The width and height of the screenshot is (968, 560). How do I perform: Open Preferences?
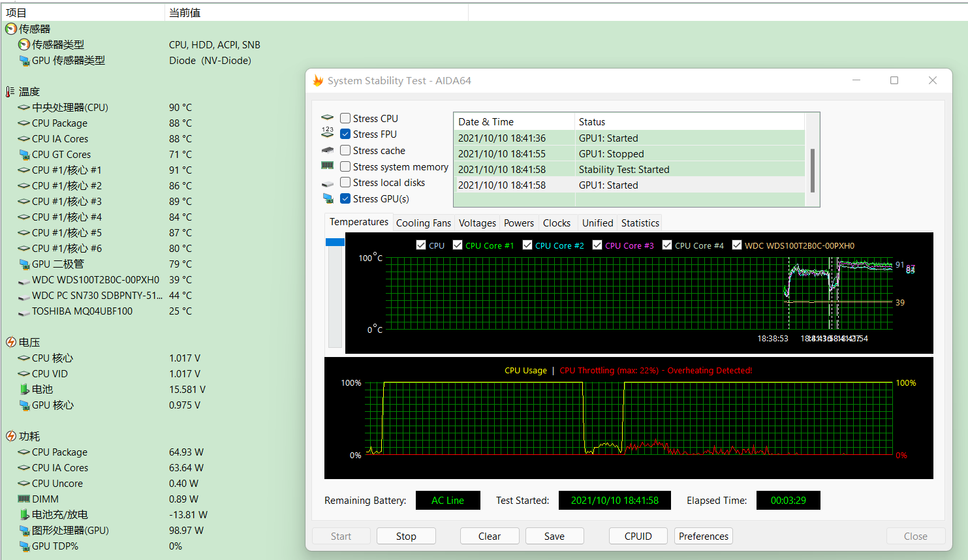coord(704,536)
